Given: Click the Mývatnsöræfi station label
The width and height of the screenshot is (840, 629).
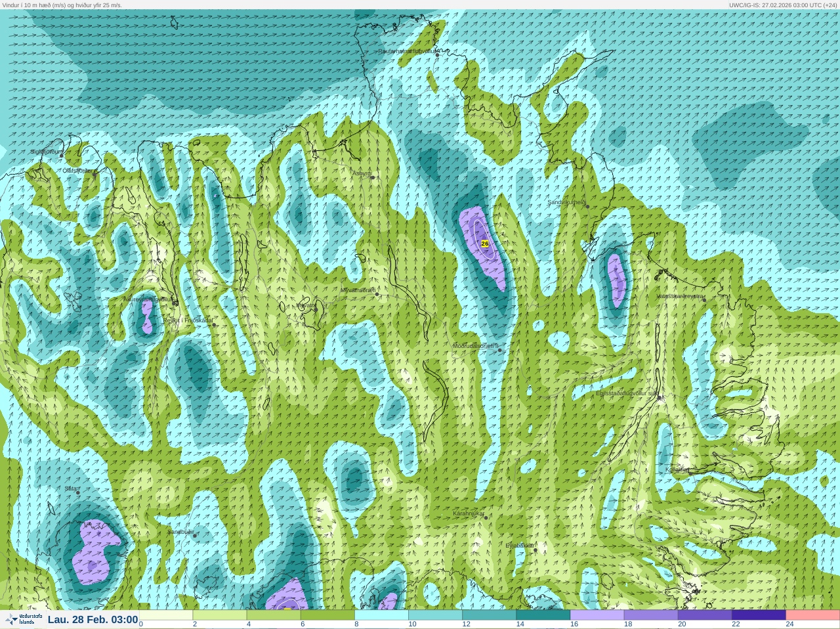Looking at the screenshot, I should coord(358,290).
